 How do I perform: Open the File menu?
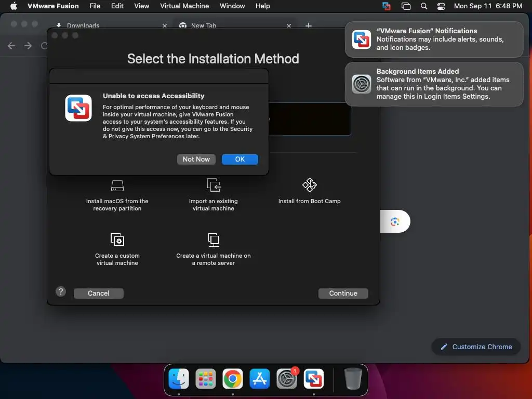click(x=95, y=6)
